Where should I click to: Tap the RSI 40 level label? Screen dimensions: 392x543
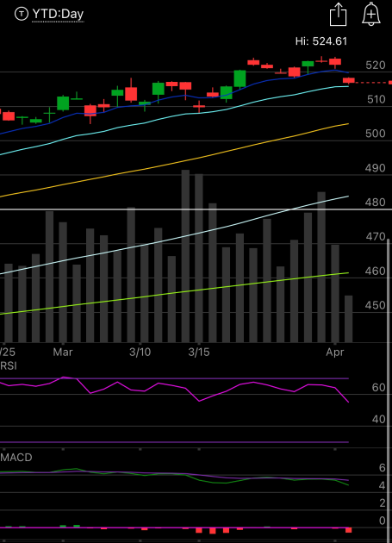pos(378,420)
